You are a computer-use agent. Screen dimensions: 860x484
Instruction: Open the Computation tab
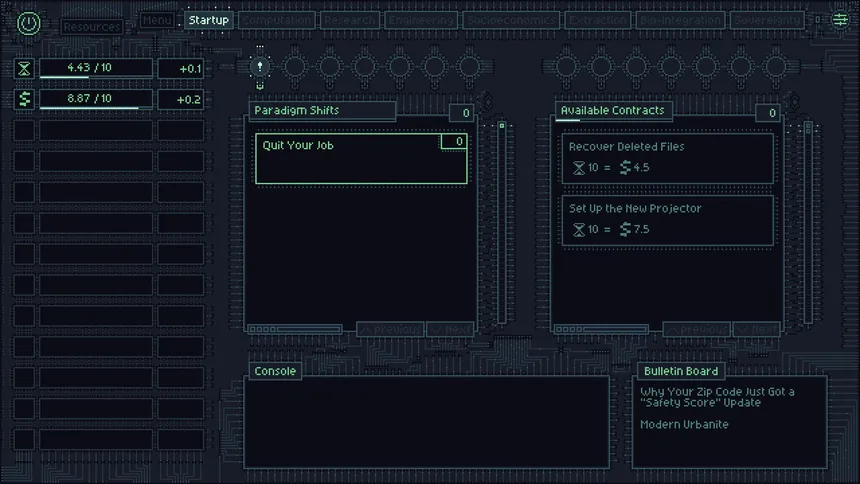[277, 20]
